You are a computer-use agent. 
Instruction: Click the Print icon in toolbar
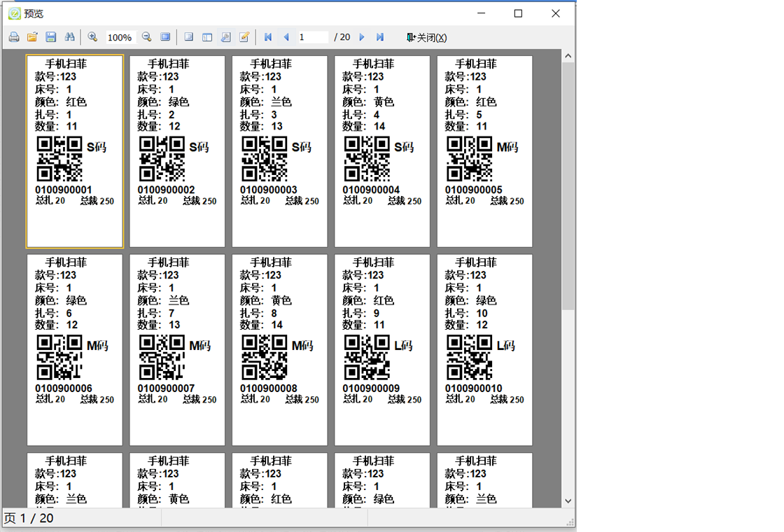[14, 37]
